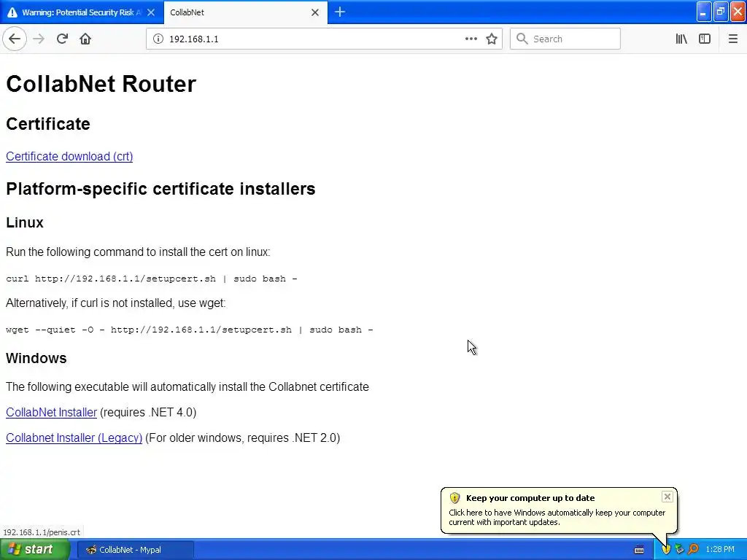Open the Windows security shield tray icon

[x=666, y=550]
